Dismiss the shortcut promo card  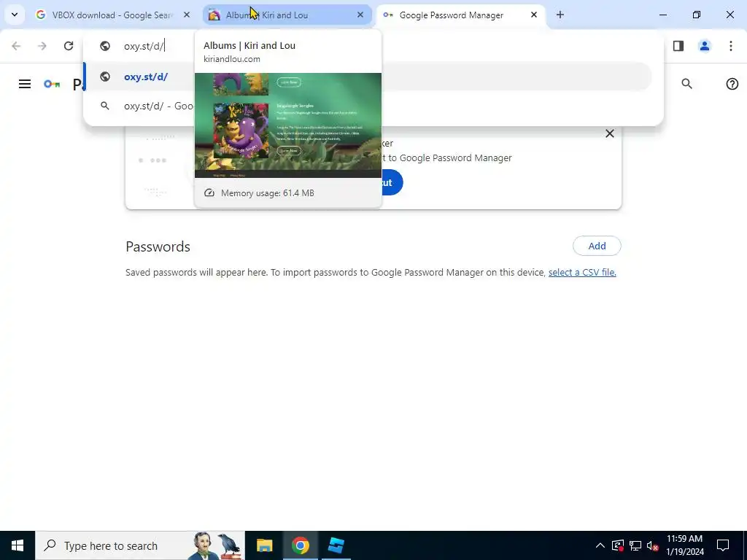609,134
